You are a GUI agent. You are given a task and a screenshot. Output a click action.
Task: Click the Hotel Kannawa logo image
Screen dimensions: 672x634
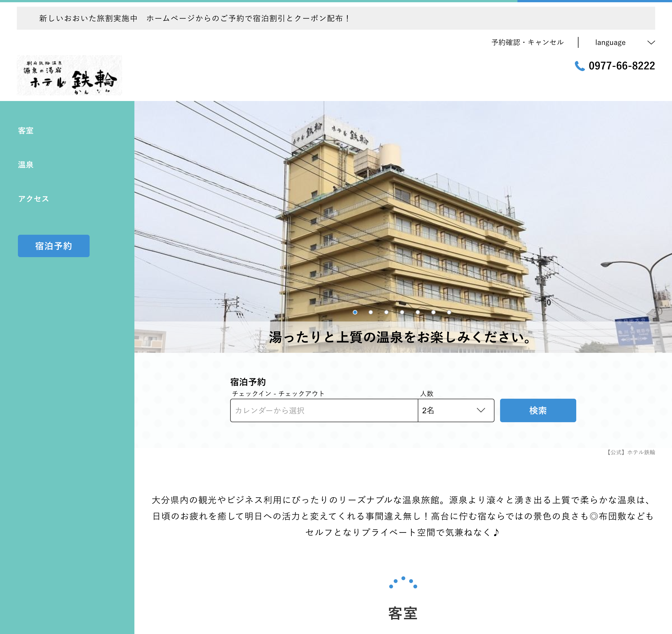tap(69, 75)
